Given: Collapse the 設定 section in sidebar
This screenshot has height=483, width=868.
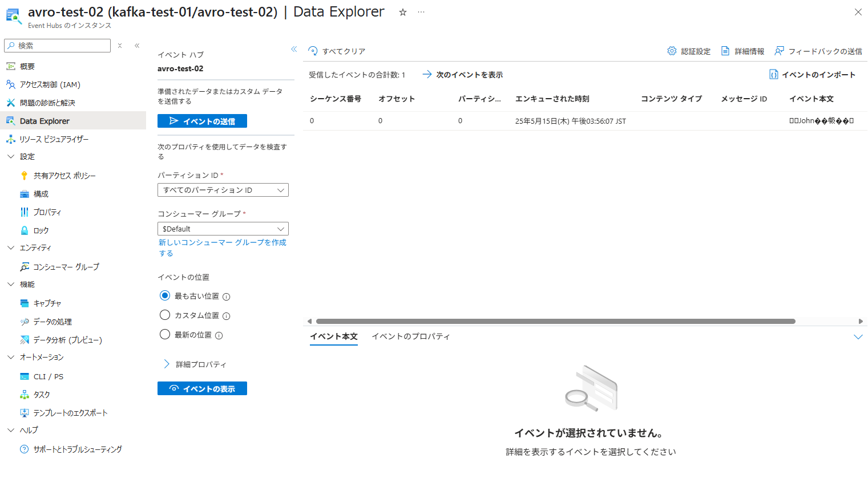Looking at the screenshot, I should click(10, 156).
